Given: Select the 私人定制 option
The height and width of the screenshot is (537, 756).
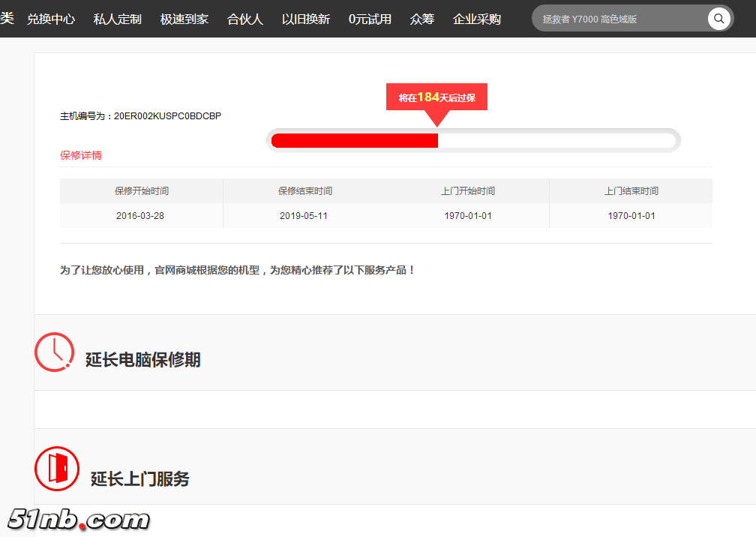Looking at the screenshot, I should point(116,19).
